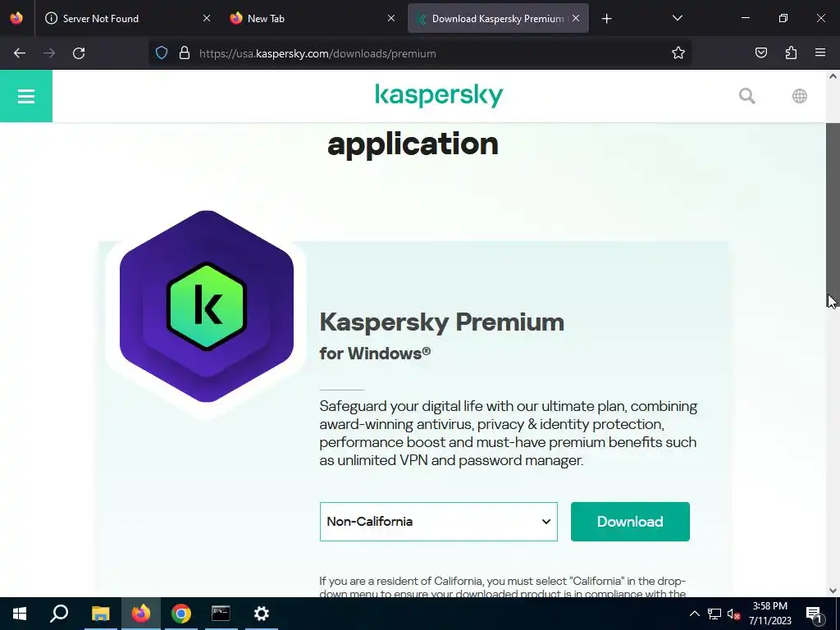
Task: Open the Extensions puzzle icon
Action: point(791,53)
